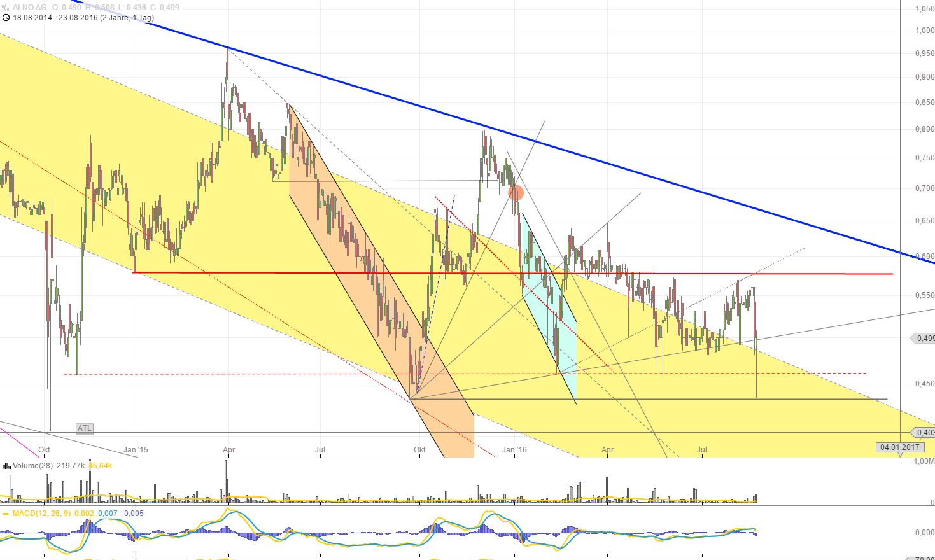Click the high value H: 0,508
935x560 pixels.
100,8
